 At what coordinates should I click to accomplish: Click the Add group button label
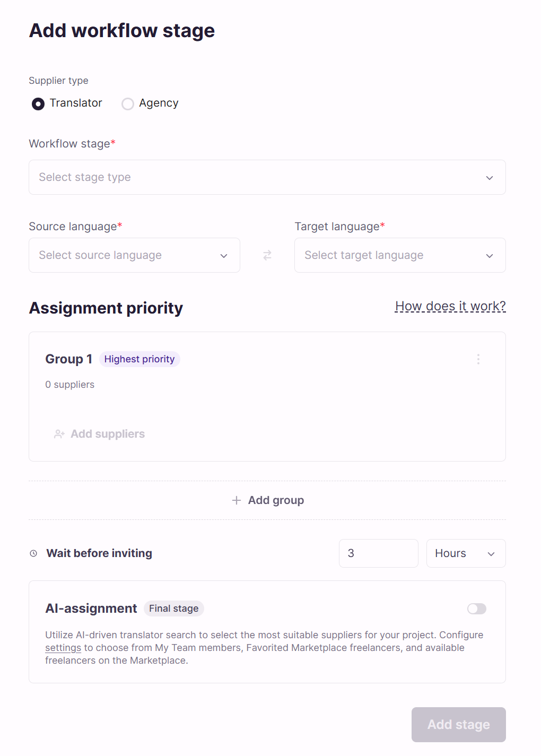[x=276, y=500]
